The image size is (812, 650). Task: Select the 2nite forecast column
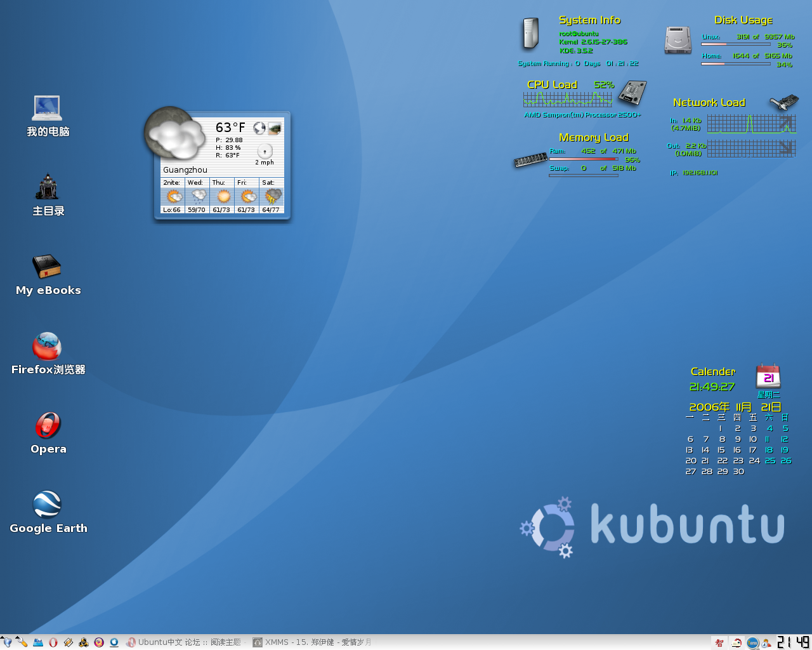tap(173, 196)
